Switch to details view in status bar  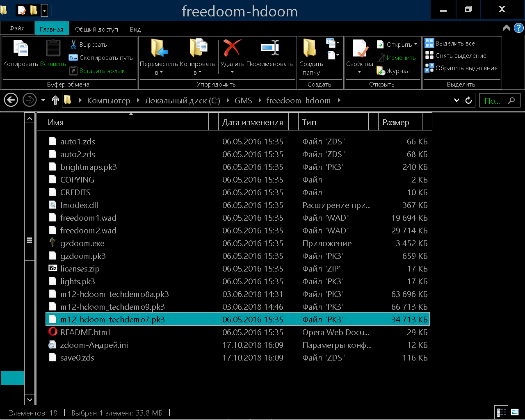point(501,412)
